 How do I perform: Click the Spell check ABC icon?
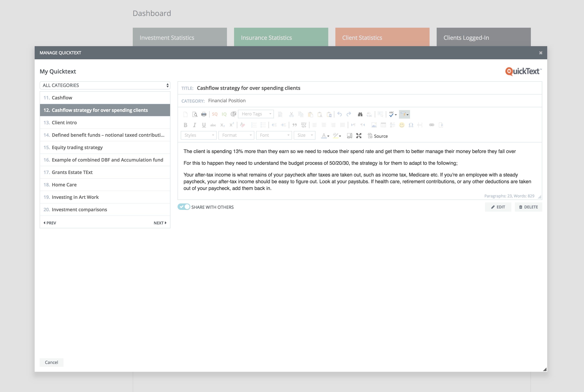(392, 114)
